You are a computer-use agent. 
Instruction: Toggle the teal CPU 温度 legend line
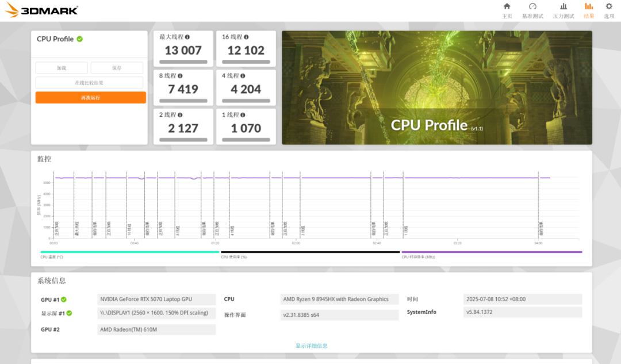pyautogui.click(x=130, y=252)
